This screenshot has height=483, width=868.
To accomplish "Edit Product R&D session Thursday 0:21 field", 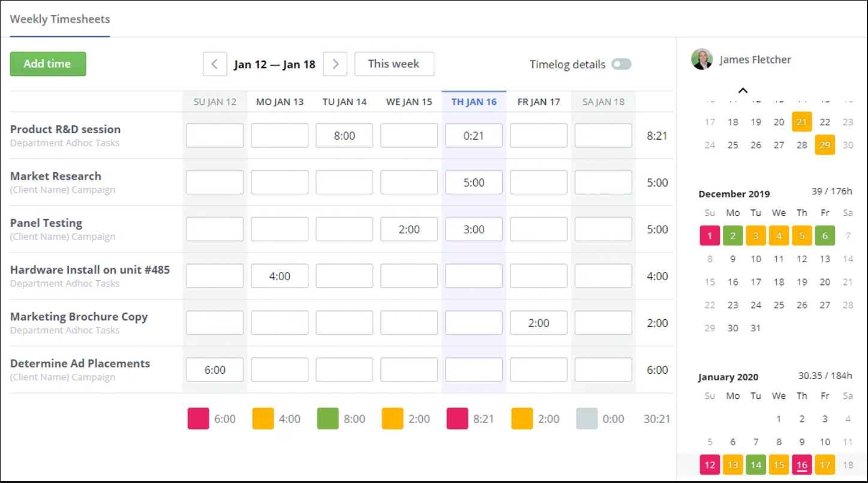I will pyautogui.click(x=474, y=136).
